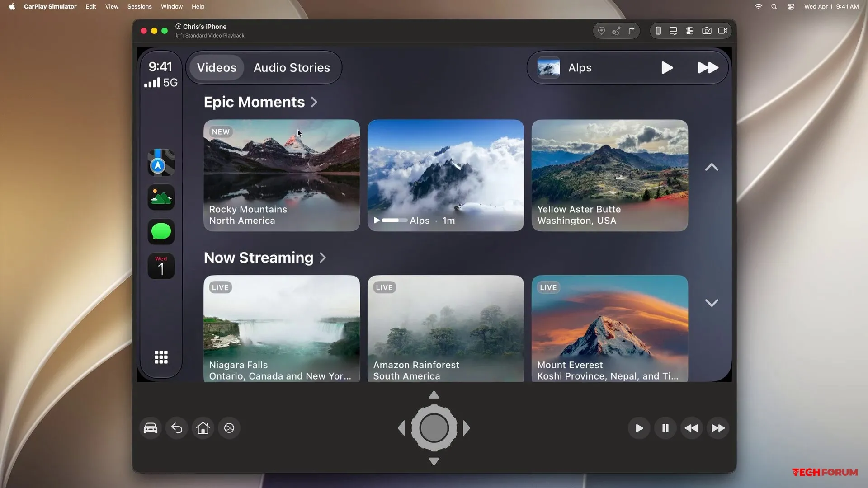This screenshot has width=868, height=488.
Task: Open Maps app in CarPlay sidebar
Action: [x=161, y=163]
